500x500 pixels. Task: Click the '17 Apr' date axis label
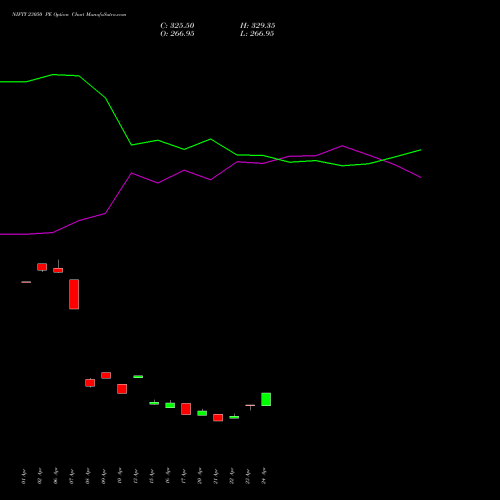(184, 476)
